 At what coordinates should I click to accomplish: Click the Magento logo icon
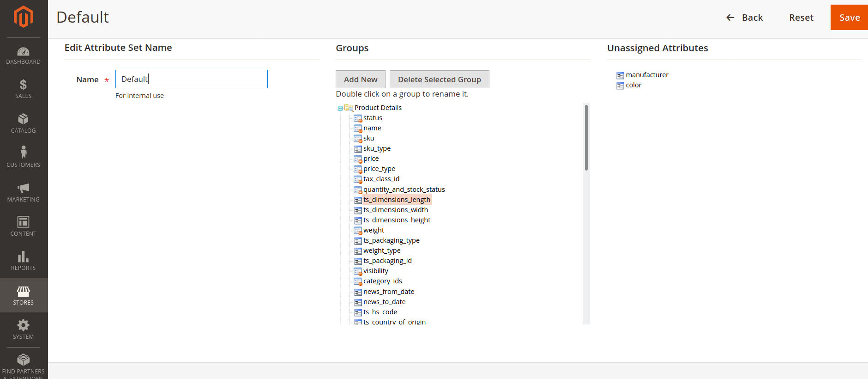24,17
